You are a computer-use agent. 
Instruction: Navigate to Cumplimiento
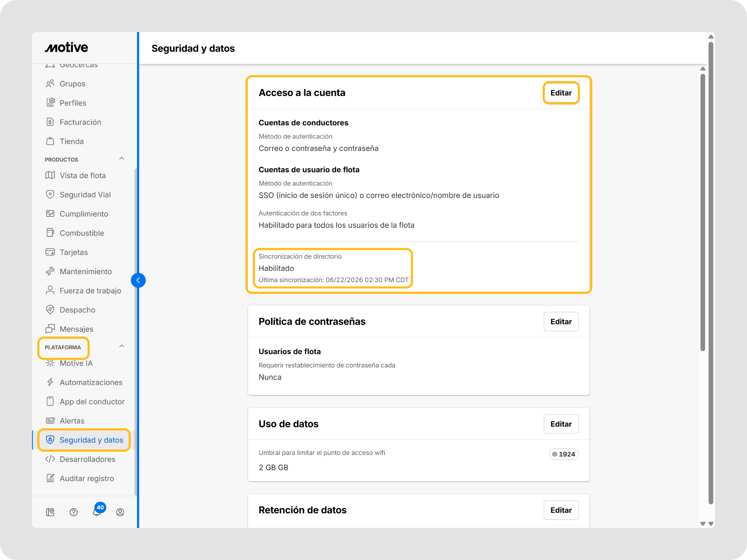click(x=84, y=214)
